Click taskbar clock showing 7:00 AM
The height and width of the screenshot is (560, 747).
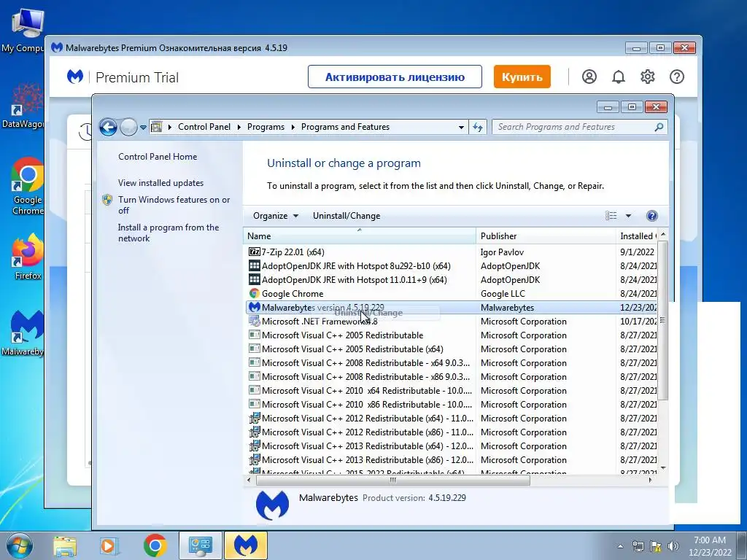(710, 546)
